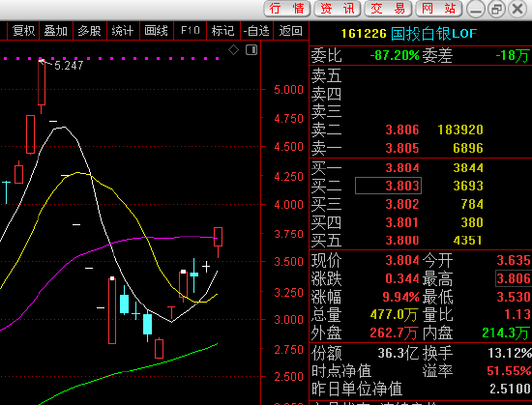Click the 卖二 volume 183920
The height and width of the screenshot is (405, 532).
tap(460, 130)
